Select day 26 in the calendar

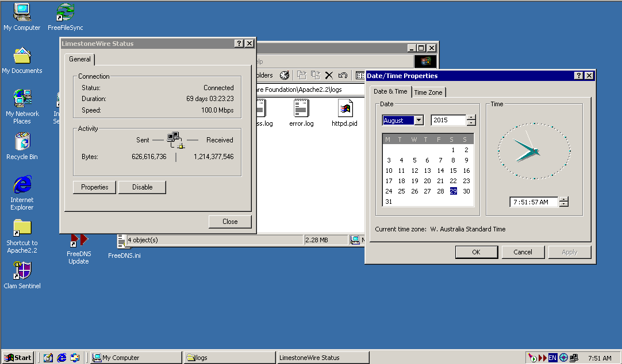pyautogui.click(x=414, y=191)
